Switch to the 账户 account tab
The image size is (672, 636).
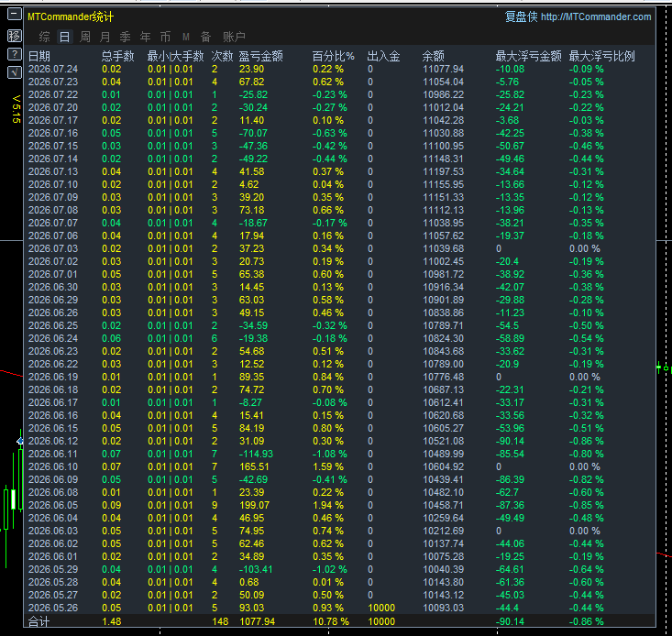tap(234, 37)
